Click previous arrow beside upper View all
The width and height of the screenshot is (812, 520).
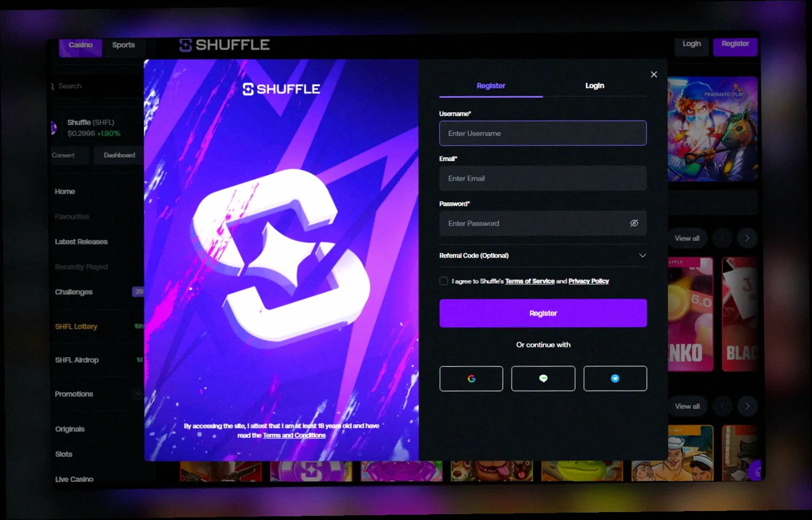pos(722,238)
